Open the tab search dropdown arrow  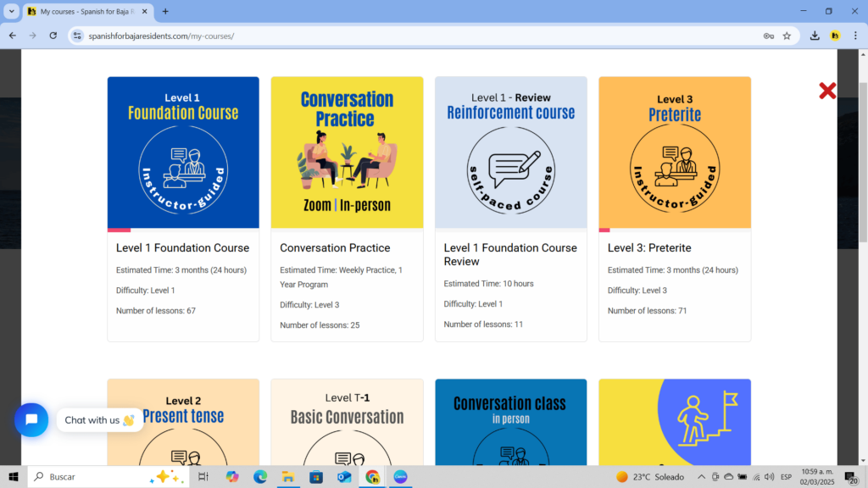click(12, 11)
